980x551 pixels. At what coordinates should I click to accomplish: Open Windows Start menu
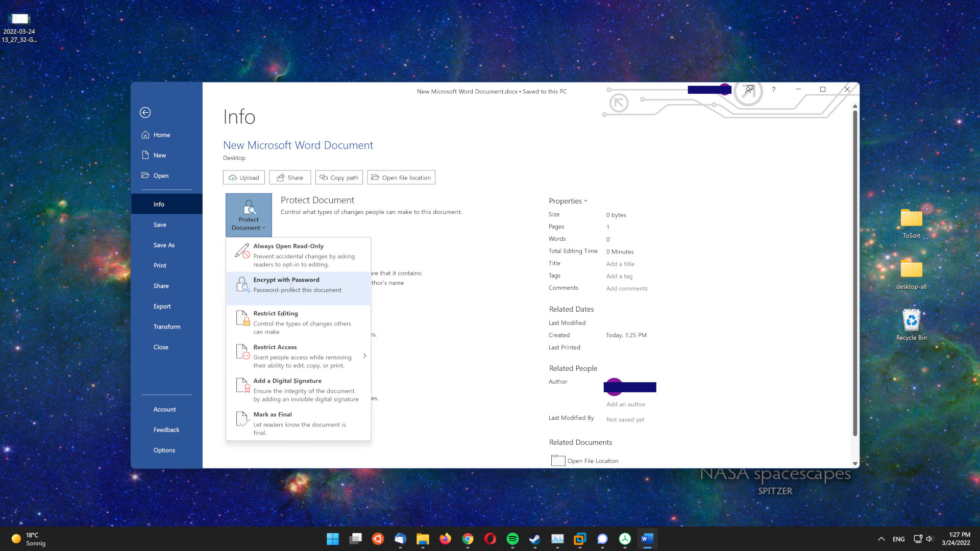(333, 539)
